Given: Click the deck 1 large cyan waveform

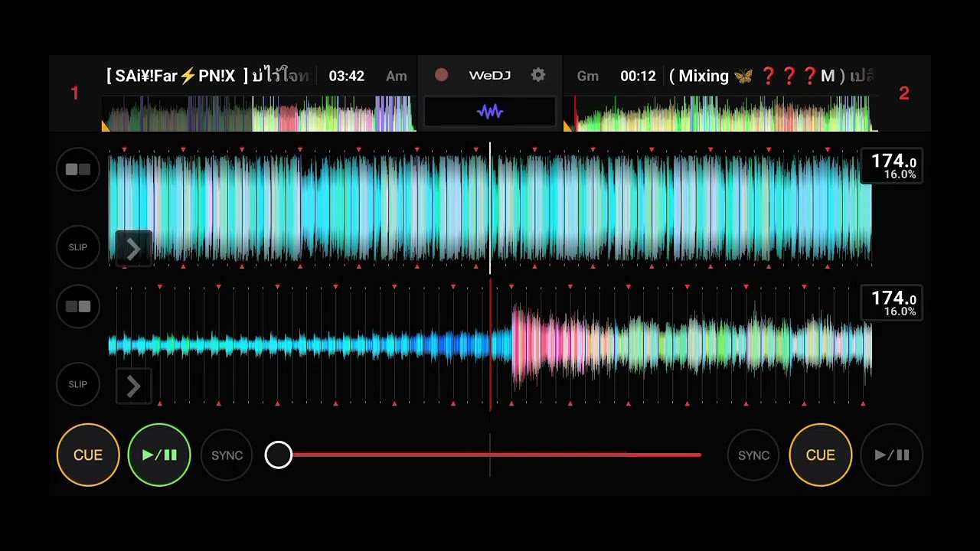Looking at the screenshot, I should point(490,207).
